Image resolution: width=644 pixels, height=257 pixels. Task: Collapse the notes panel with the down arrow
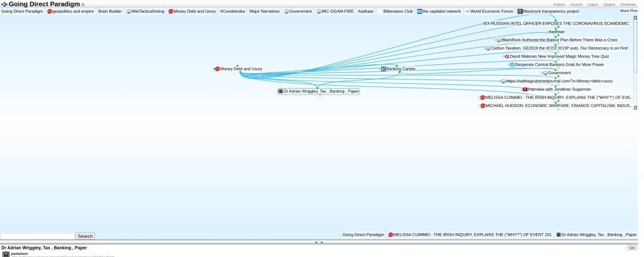316,242
